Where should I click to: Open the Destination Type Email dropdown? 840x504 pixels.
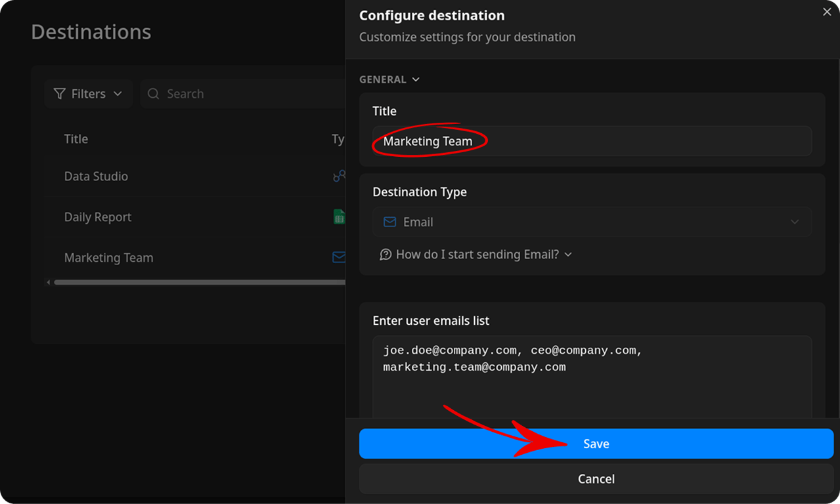click(x=592, y=222)
